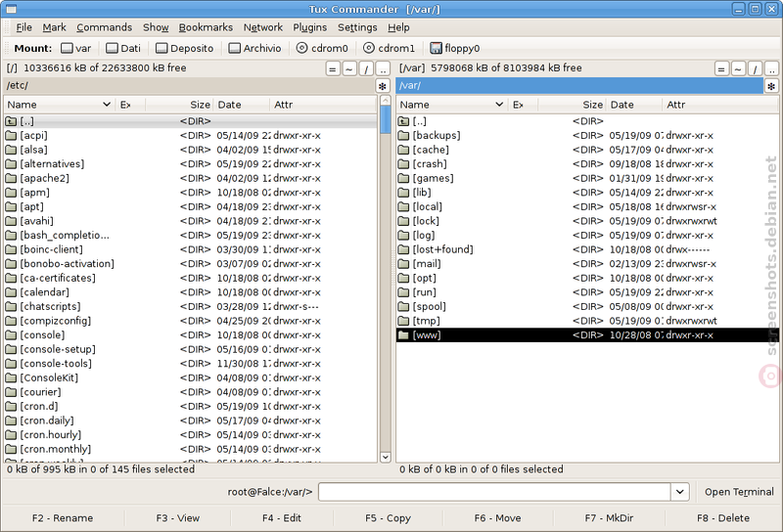This screenshot has width=783, height=532.
Task: Open the File menu
Action: click(23, 27)
